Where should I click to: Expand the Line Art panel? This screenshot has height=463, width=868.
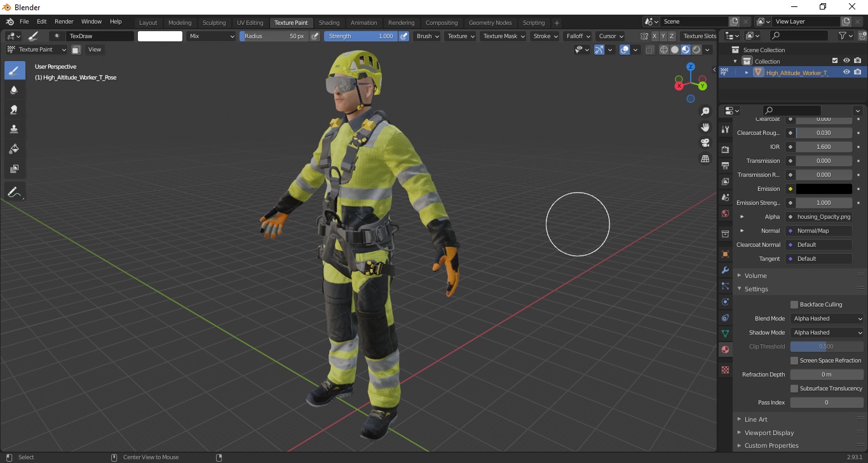pos(756,419)
